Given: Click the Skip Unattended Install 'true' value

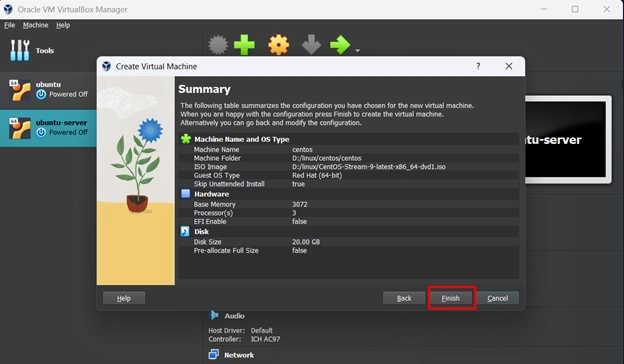Looking at the screenshot, I should (298, 184).
